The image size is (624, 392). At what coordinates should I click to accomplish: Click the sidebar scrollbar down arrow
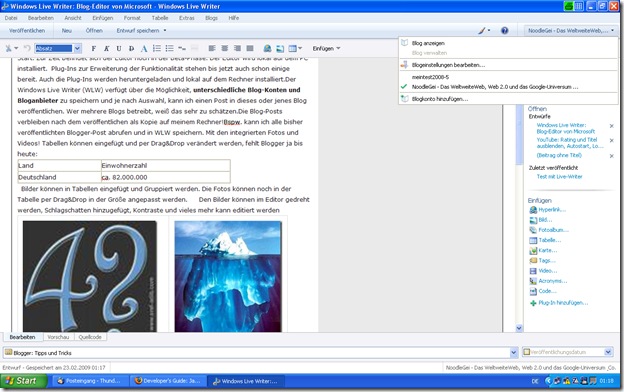pyautogui.click(x=519, y=328)
